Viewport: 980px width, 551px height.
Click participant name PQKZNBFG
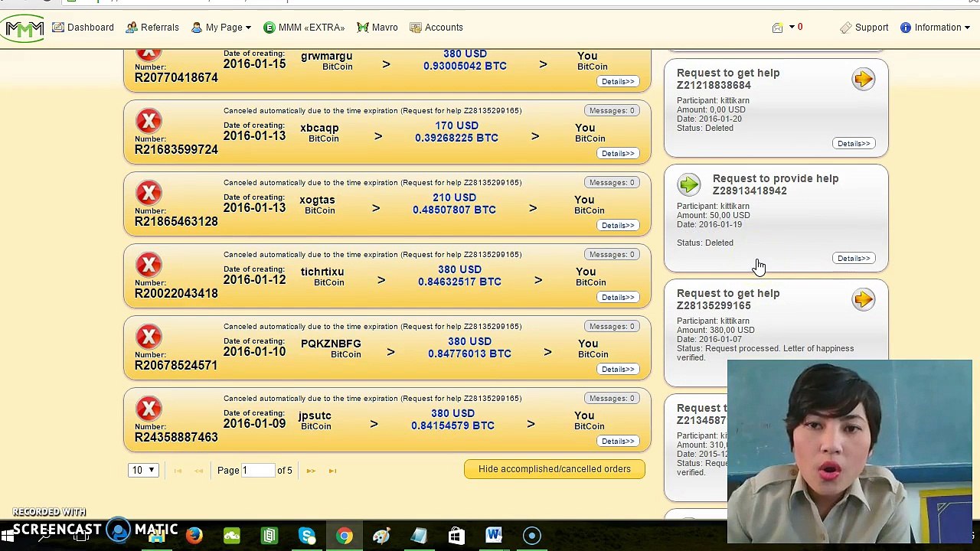[x=331, y=344]
